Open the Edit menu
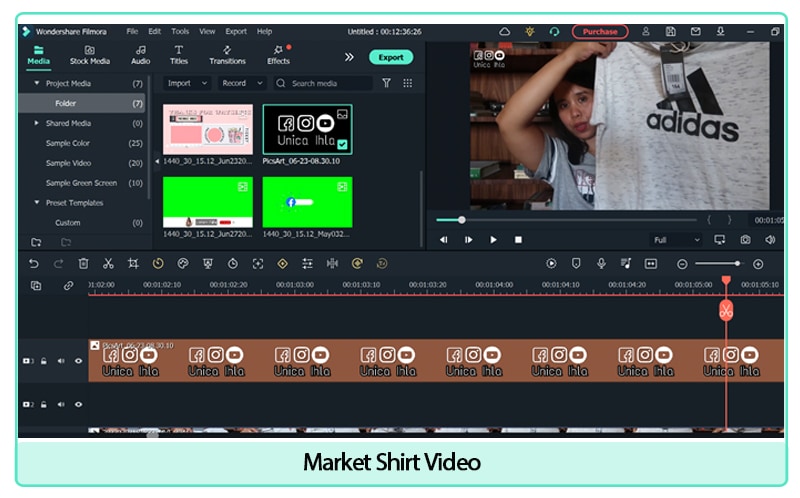Image resolution: width=800 pixels, height=498 pixels. 155,32
